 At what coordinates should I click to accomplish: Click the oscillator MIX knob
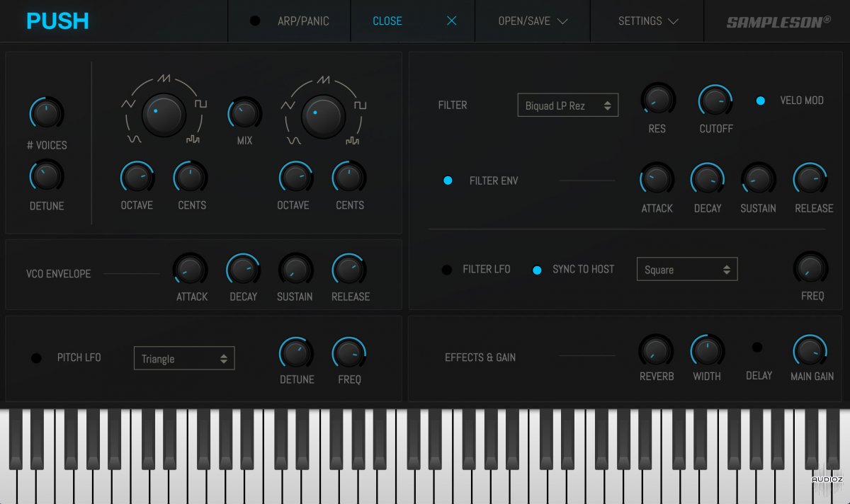click(x=244, y=114)
